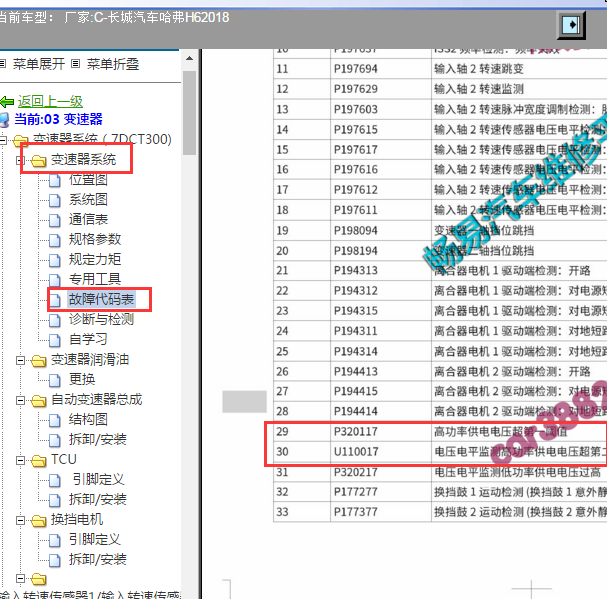The height and width of the screenshot is (599, 607).
Task: Click the page icon beside 规格参数
Action: 55,240
